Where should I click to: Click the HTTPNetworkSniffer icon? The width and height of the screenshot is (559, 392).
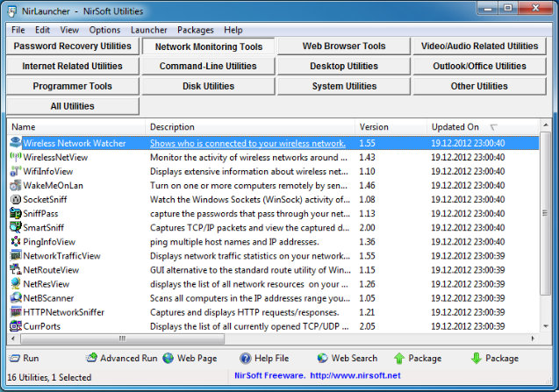(x=15, y=312)
